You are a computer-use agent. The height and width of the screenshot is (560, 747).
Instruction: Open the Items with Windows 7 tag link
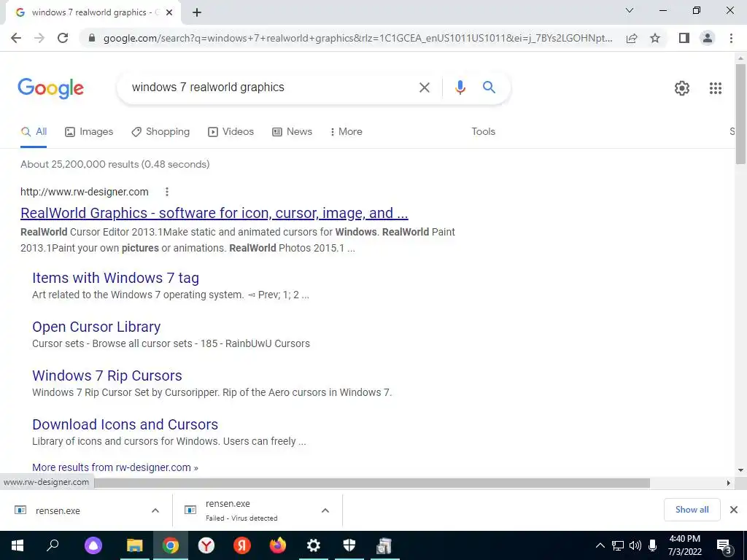point(116,278)
